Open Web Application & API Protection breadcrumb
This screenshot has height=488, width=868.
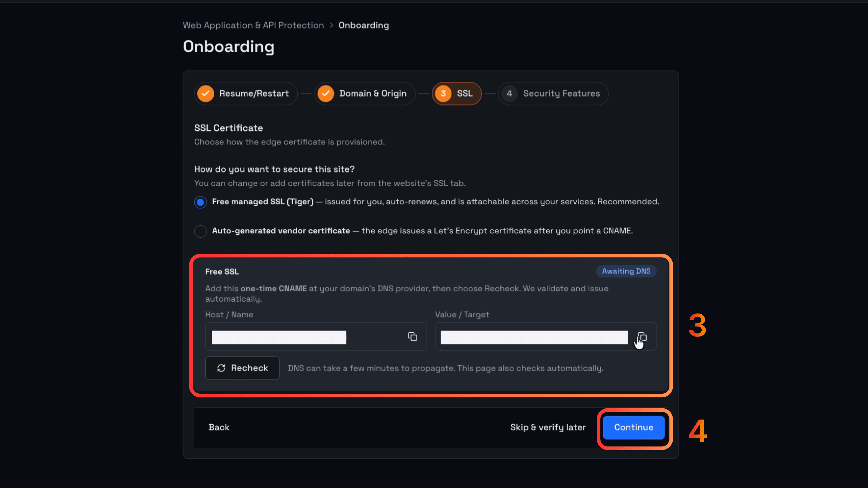(253, 25)
